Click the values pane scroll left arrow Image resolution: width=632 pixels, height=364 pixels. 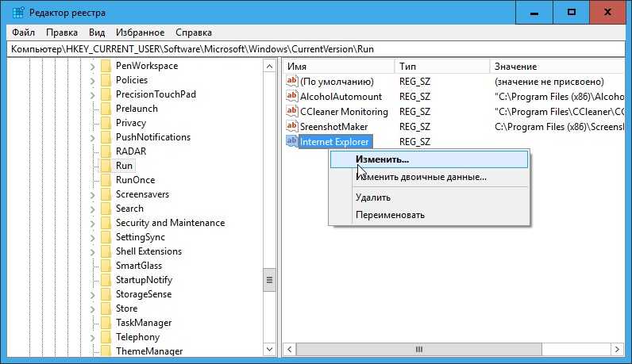[289, 349]
